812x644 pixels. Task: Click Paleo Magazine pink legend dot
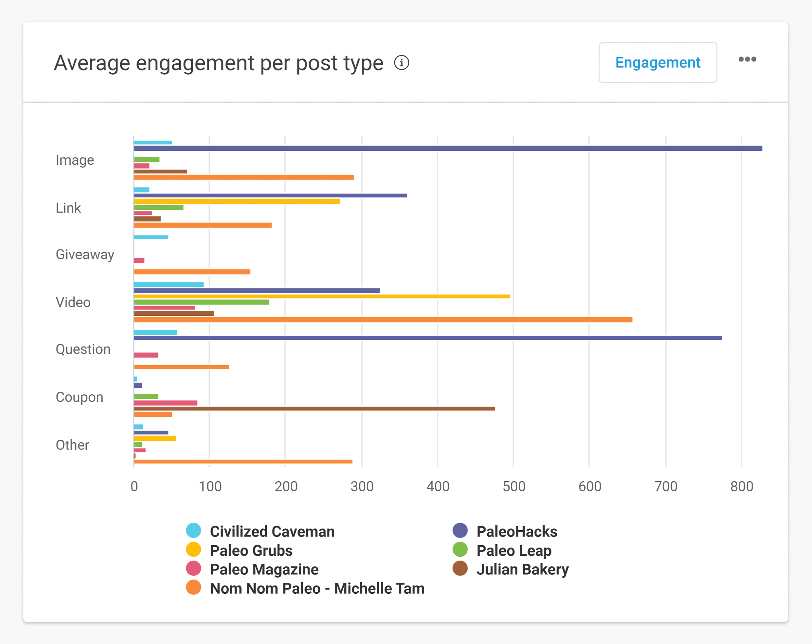(194, 568)
